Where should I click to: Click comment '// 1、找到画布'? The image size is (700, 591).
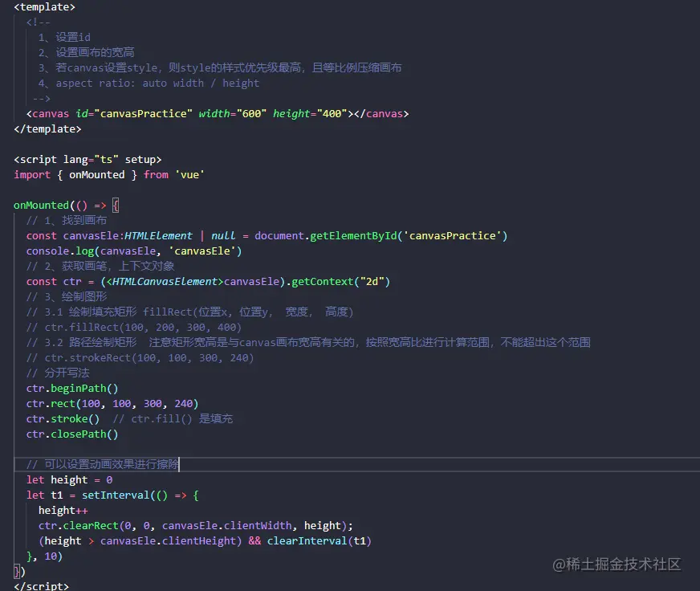(67, 220)
